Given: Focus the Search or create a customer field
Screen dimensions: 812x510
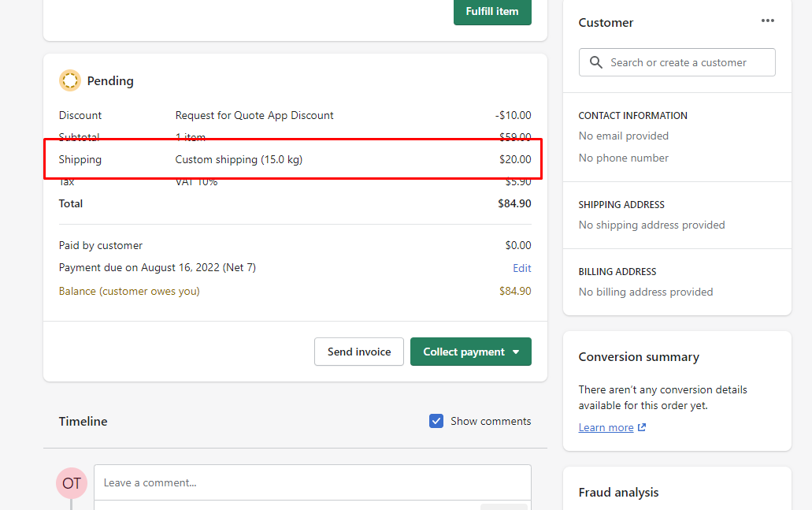Looking at the screenshot, I should pyautogui.click(x=685, y=62).
